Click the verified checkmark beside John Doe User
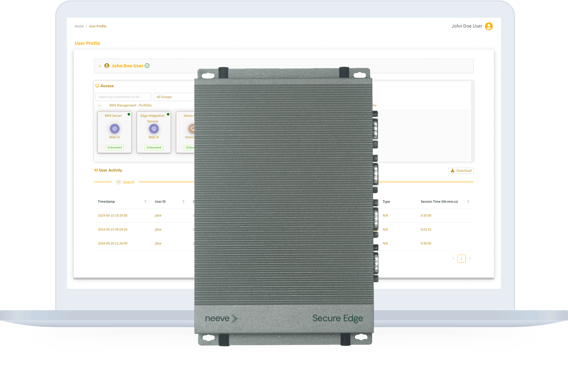 coord(147,66)
